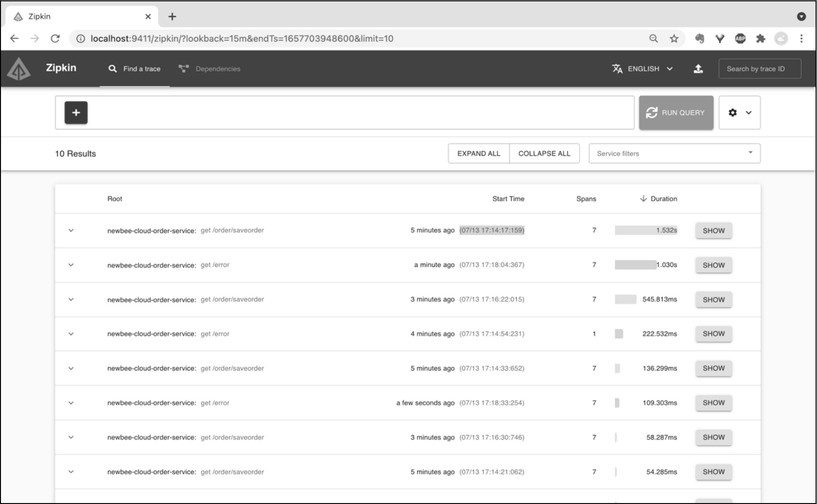Click the language translate icon
The width and height of the screenshot is (817, 504).
pos(617,69)
